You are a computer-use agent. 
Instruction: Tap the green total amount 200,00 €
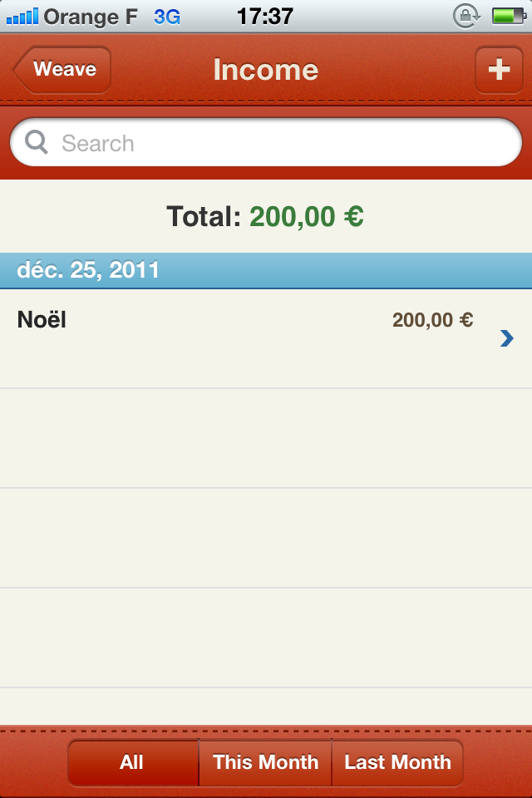click(306, 217)
